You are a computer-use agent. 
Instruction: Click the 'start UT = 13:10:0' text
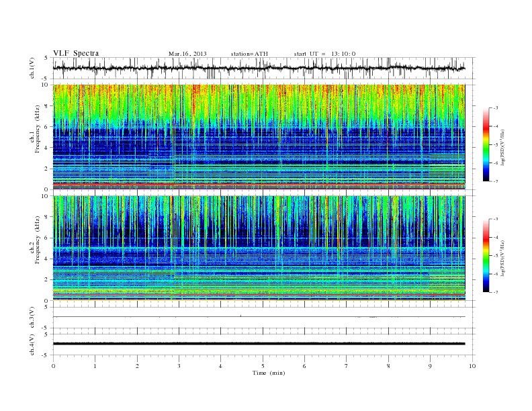324,54
